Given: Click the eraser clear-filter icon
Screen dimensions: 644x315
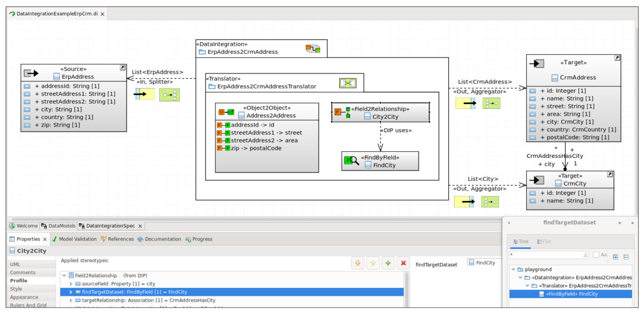Looking at the screenshot, I should [586, 255].
